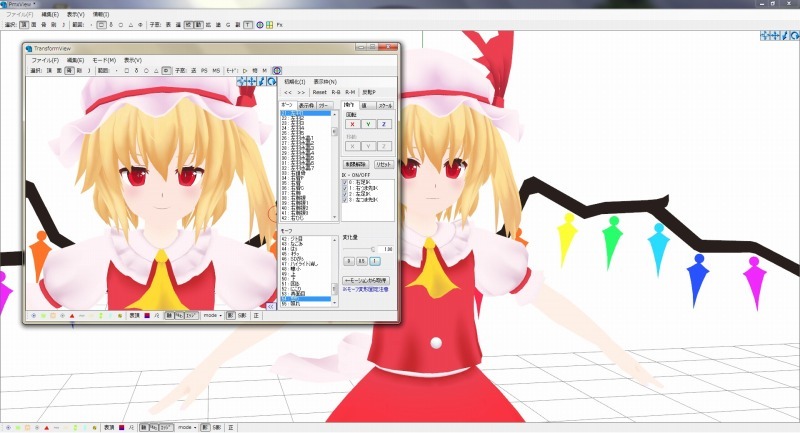Image resolution: width=800 pixels, height=433 pixels.
Task: Click 制限解除 button in TransformView
Action: click(356, 164)
